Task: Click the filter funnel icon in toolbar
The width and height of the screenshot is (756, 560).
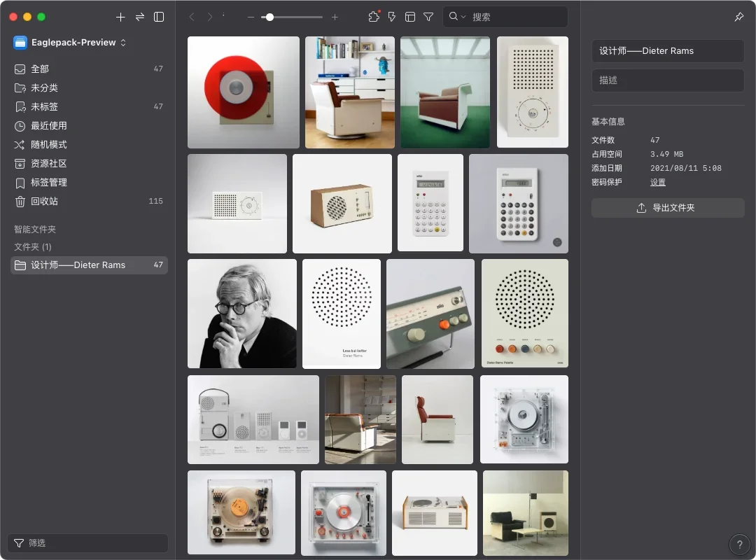Action: [428, 17]
